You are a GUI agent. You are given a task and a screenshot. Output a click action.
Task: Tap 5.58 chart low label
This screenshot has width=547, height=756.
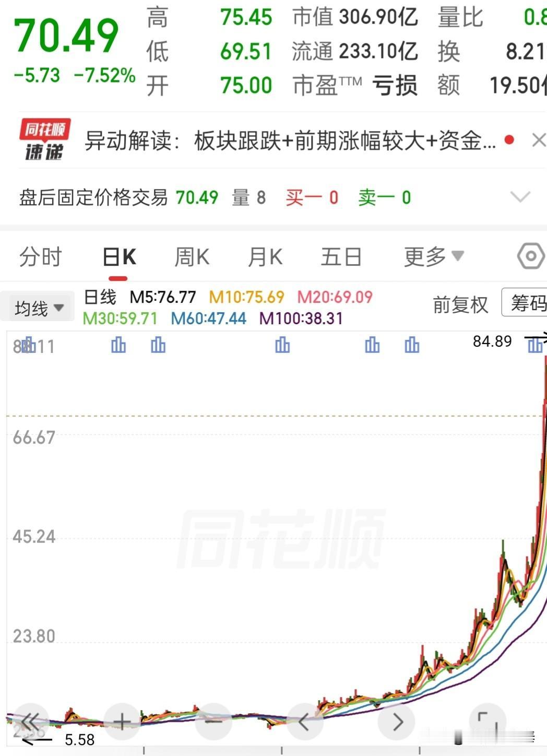(79, 739)
